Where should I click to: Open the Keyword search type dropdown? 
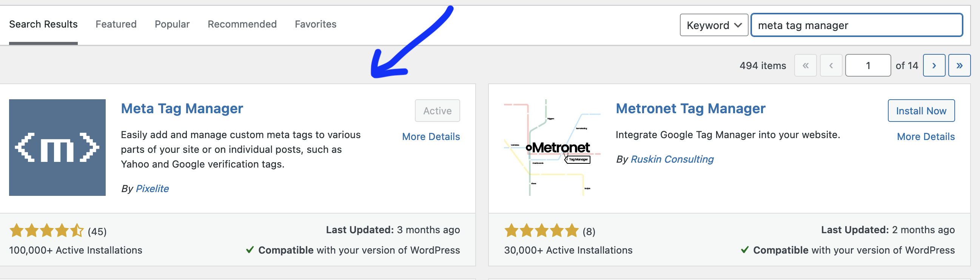click(714, 25)
